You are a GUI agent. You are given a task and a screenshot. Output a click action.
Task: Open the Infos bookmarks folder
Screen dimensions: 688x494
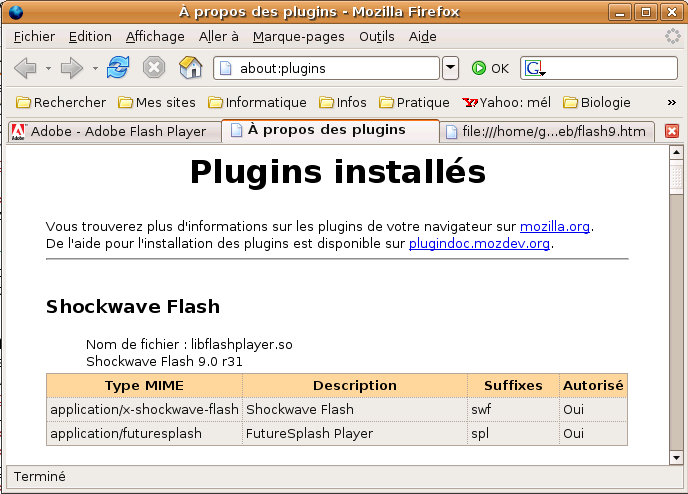point(343,102)
